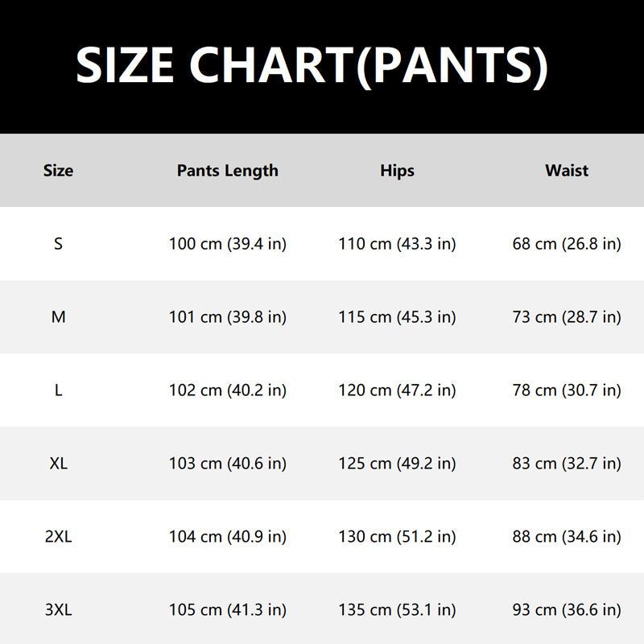Select the 3XL size row label
This screenshot has width=644, height=644.
click(x=58, y=610)
